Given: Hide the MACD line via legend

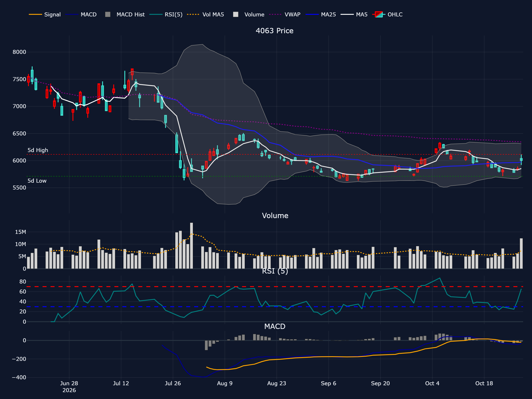Looking at the screenshot, I should point(81,14).
